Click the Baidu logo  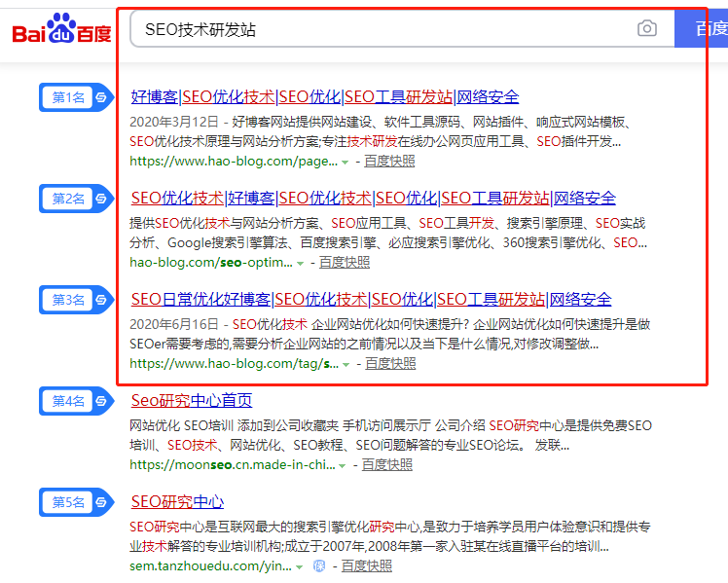coord(61,29)
